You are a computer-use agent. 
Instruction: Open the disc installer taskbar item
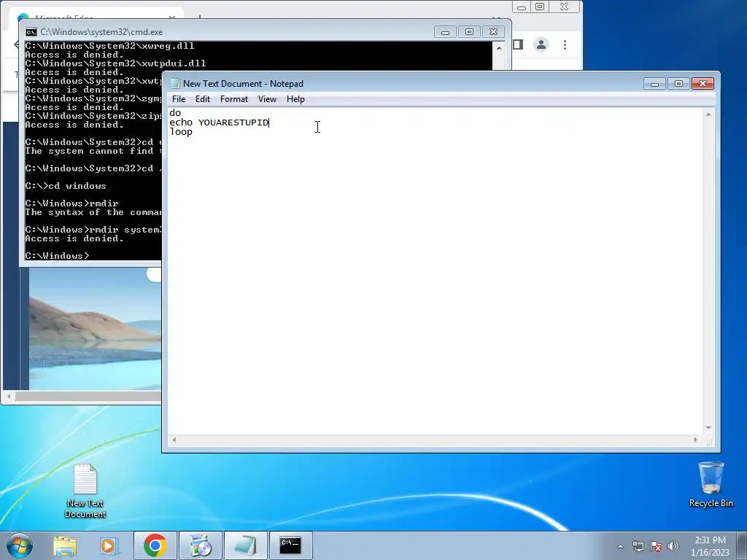coord(201,545)
